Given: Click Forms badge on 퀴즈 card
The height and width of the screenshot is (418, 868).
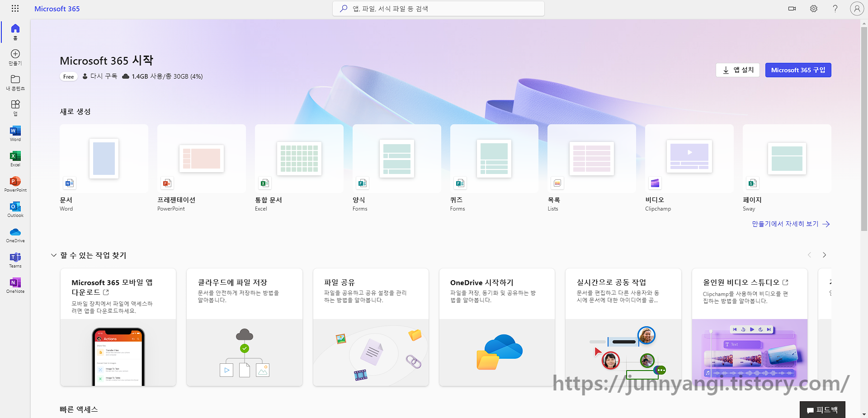Looking at the screenshot, I should [x=460, y=183].
